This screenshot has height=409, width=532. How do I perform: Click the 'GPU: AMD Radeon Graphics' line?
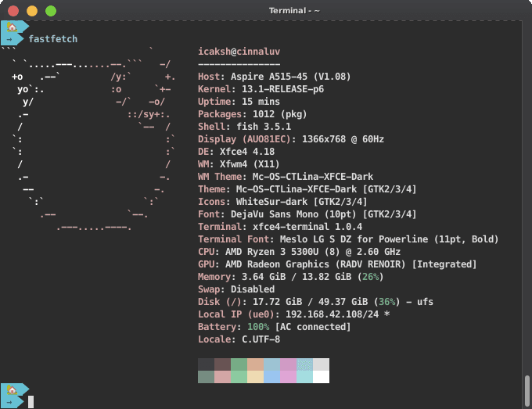[x=337, y=264]
